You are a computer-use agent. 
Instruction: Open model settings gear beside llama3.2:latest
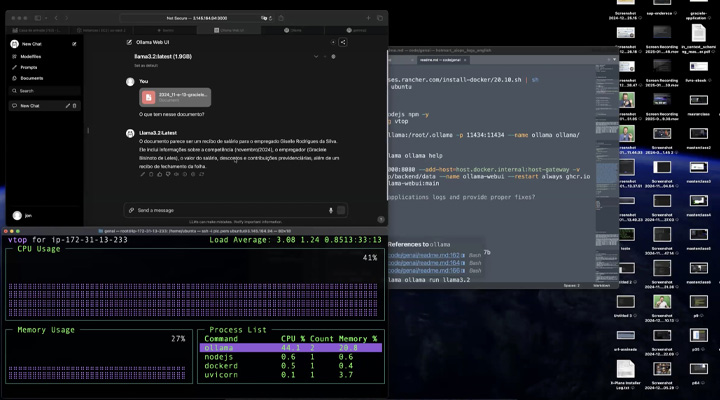333,57
